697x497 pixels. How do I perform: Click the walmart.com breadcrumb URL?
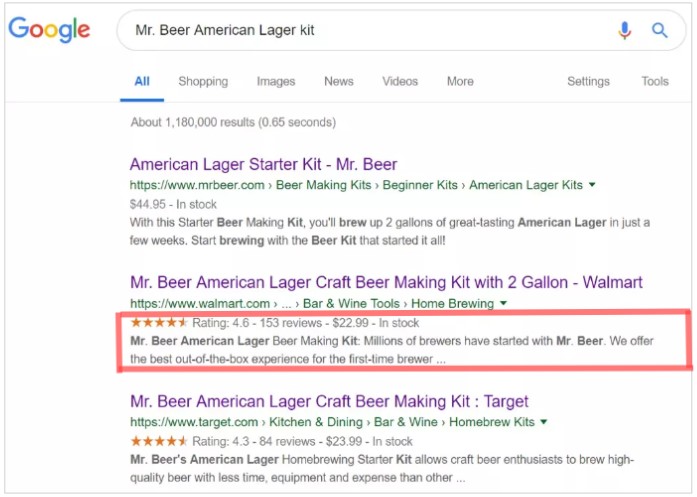point(312,304)
